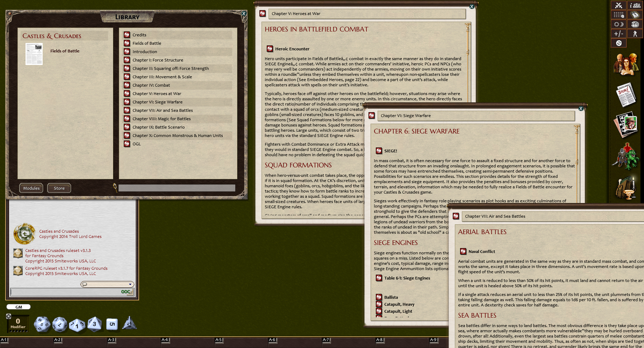Viewport: 644px width, 348px height.
Task: Switch to hotkey tab A-9
Action: 433,339
